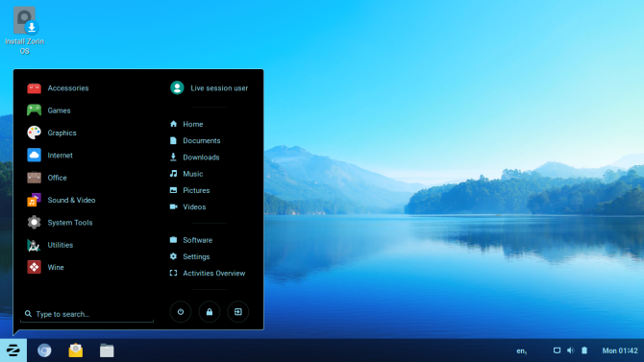This screenshot has width=644, height=362.
Task: Open the Files manager taskbar icon
Action: [x=107, y=350]
